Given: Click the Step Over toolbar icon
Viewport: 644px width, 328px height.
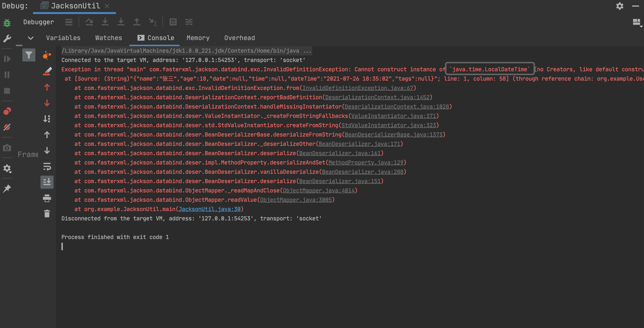Looking at the screenshot, I should click(x=89, y=22).
